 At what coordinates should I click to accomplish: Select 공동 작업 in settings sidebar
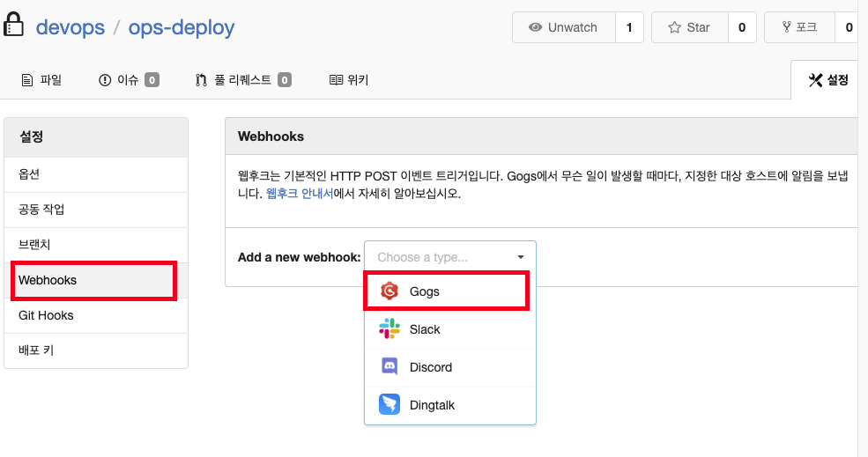[96, 210]
